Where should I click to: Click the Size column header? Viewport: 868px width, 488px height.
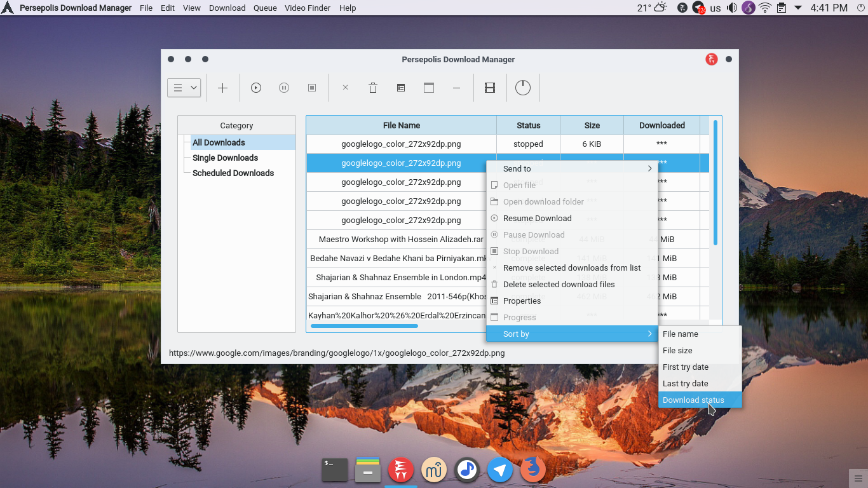click(x=592, y=125)
